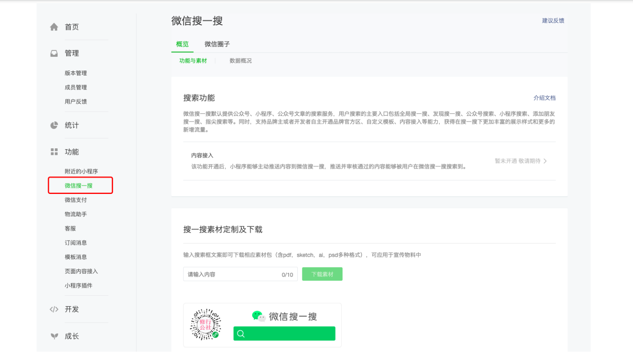The image size is (633, 364).
Task: Click the mini program QR code image
Action: (205, 325)
